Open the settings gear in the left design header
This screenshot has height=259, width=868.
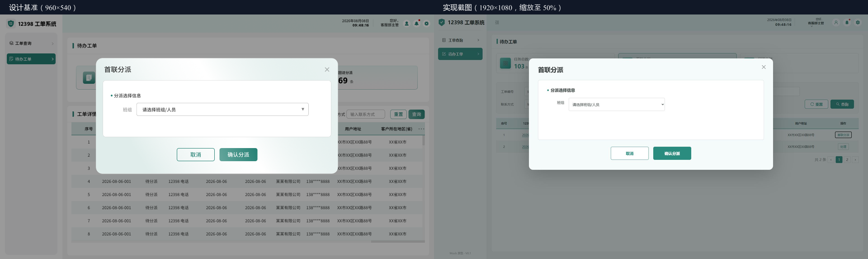coord(426,24)
